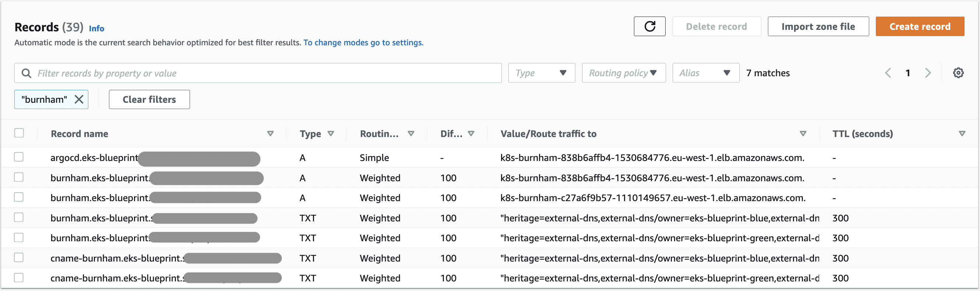The height and width of the screenshot is (291, 980).
Task: Click the Value/Route traffic to header
Action: (548, 134)
